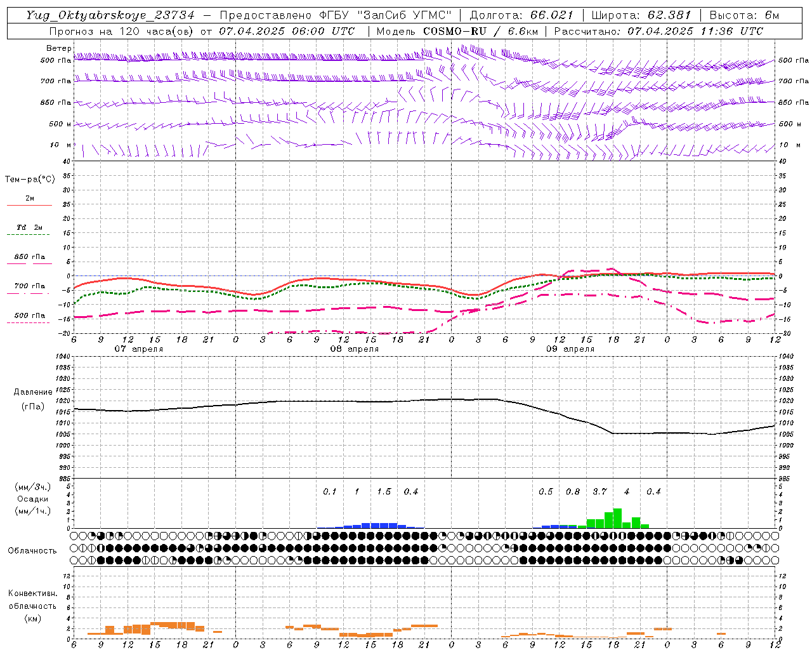Click the precipitation amount "3.7"
This screenshot has height=650, width=812.
pos(599,491)
